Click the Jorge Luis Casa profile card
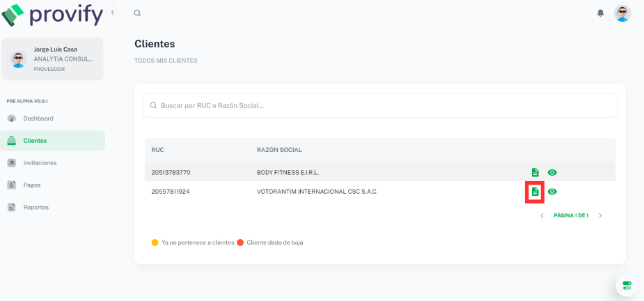Screen dimensions: 644x301 [53, 59]
